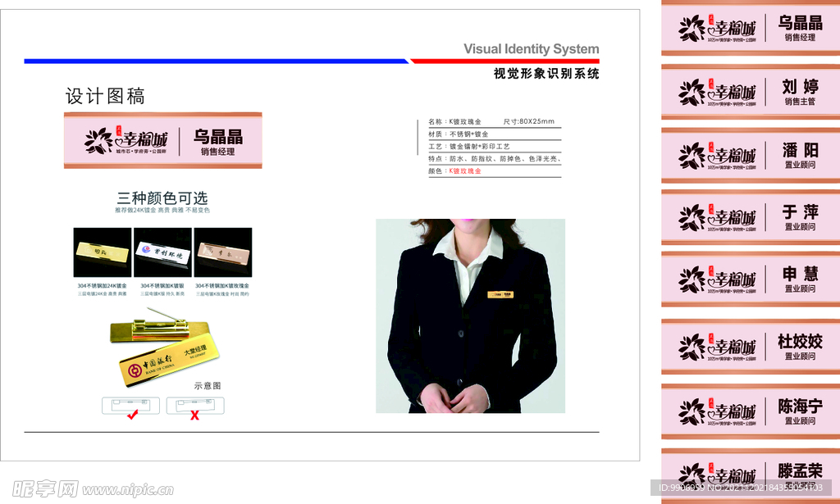Click the red 颜色 K镀玫瑰金 value
This screenshot has width=840, height=504.
coord(465,170)
